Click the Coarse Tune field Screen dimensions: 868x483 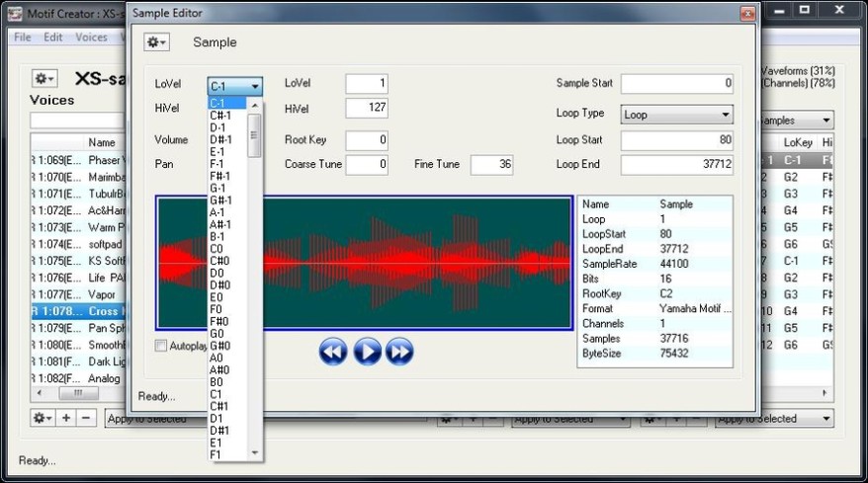[367, 165]
